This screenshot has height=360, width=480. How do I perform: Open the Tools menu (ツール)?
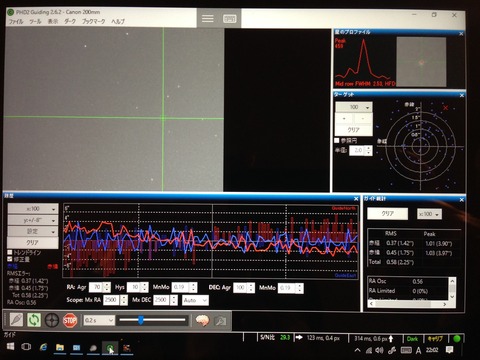(35, 22)
